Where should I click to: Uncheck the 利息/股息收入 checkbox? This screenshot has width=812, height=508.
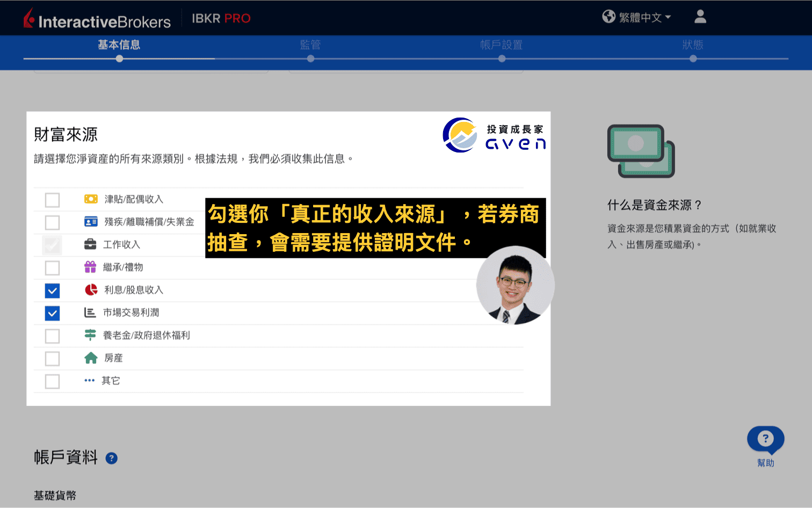(52, 291)
